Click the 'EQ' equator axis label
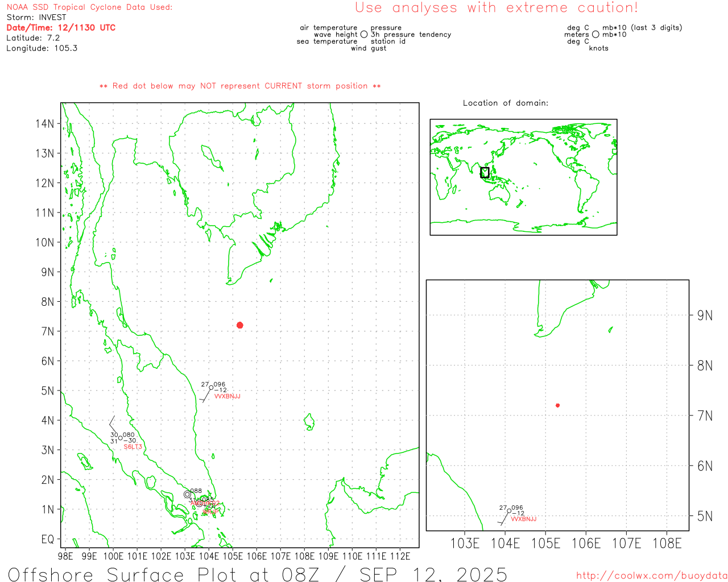The image size is (728, 582). click(48, 539)
